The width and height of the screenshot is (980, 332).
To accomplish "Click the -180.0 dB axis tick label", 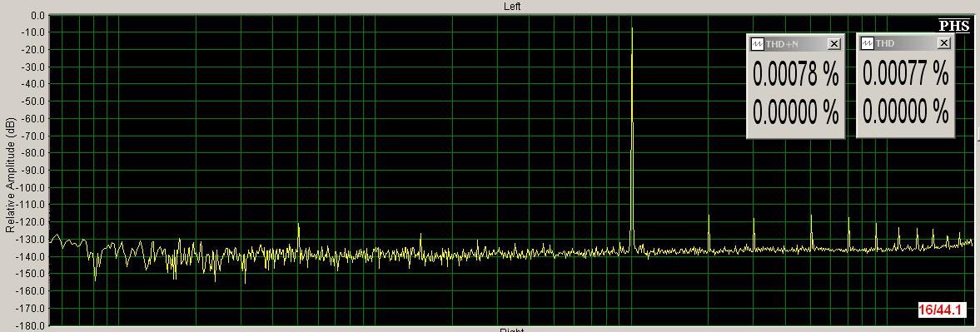I will click(32, 326).
